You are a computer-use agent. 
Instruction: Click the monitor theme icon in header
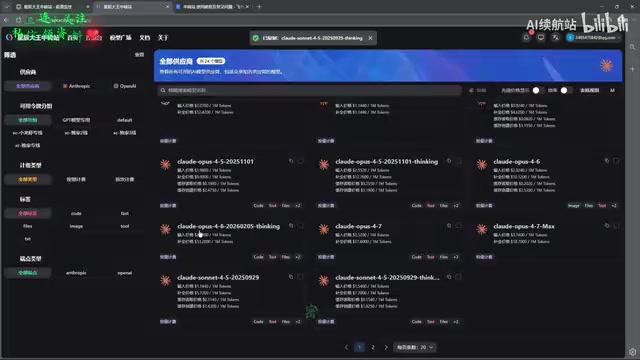[541, 38]
